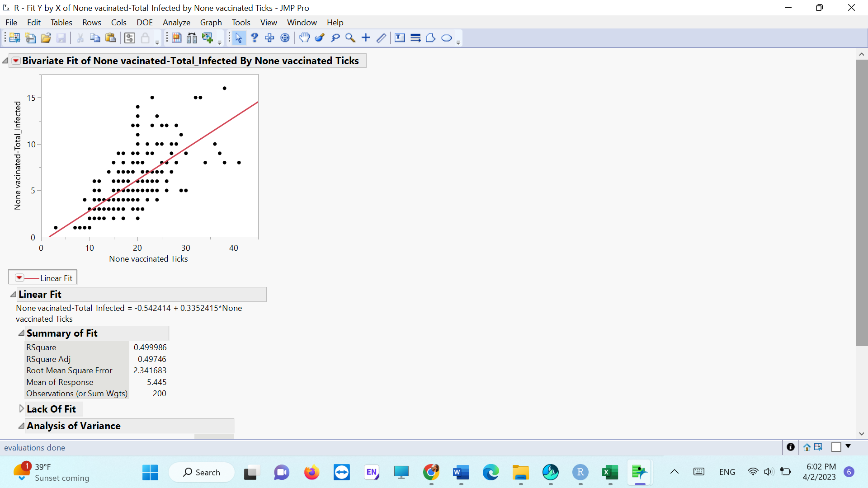Select the brush selection tool
This screenshot has height=488, width=868.
click(x=320, y=38)
